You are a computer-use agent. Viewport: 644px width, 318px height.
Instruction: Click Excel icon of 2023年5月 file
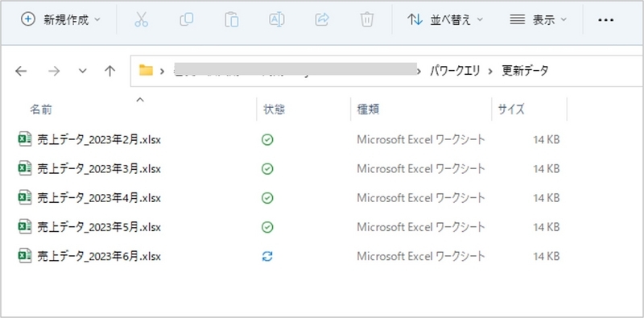click(25, 227)
